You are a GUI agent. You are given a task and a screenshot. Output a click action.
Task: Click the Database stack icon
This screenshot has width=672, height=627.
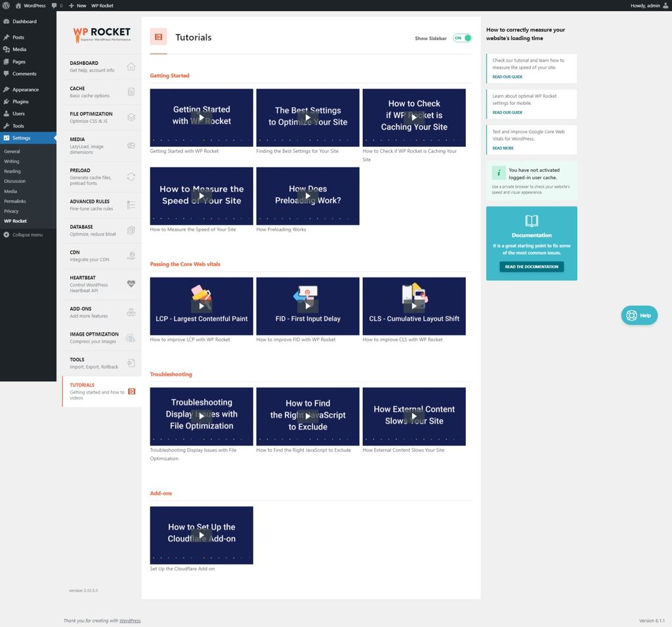[x=131, y=230]
